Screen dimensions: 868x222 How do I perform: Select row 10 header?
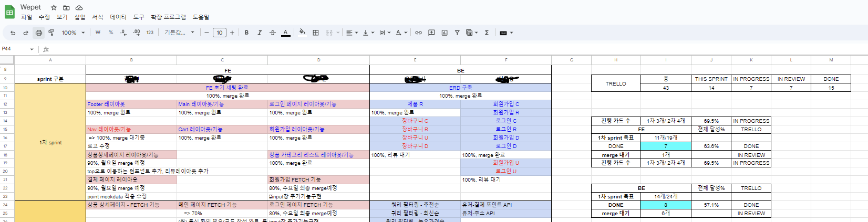(x=6, y=88)
